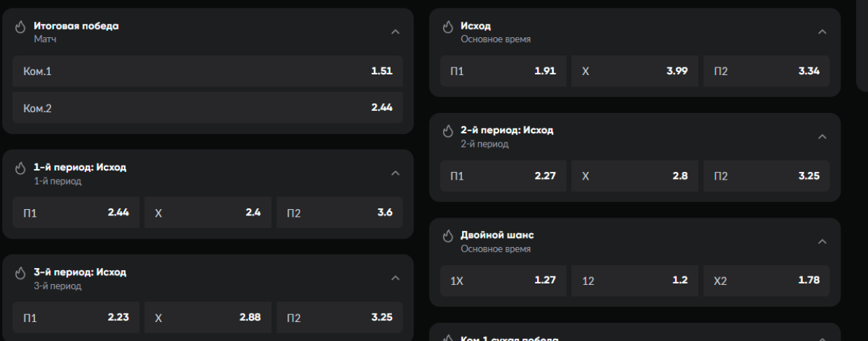Click flame icon beside Двойной шанс

(448, 236)
